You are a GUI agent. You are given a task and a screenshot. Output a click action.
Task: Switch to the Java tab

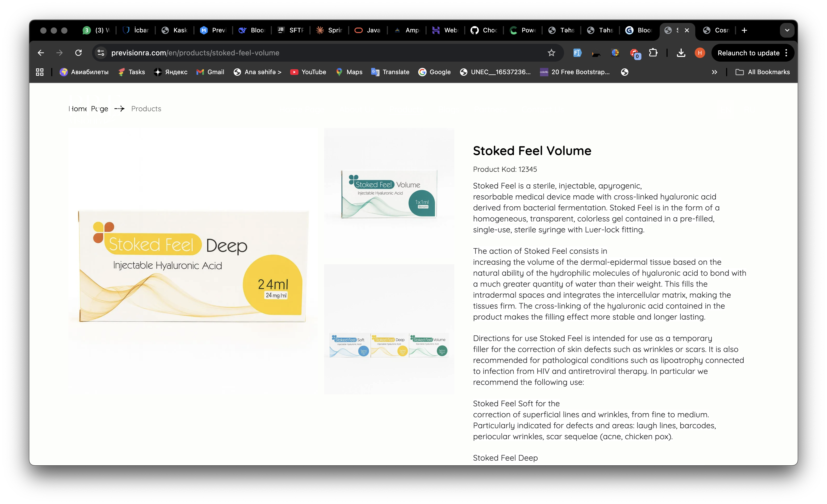(x=368, y=30)
